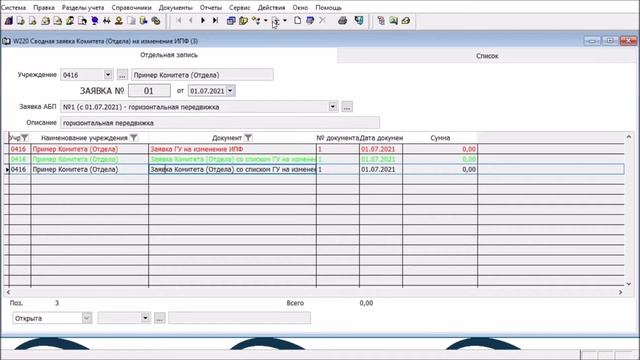Viewport: 640px width, 360px height.
Task: Click the cascading windows toolbar icon
Action: [231, 20]
